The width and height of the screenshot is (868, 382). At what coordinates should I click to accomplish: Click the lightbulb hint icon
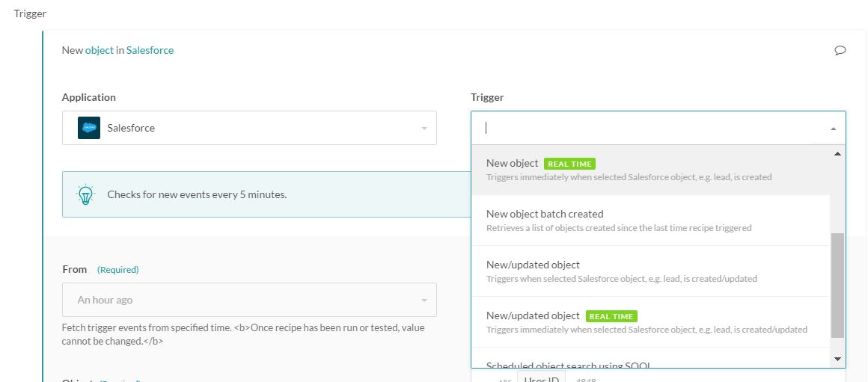click(86, 194)
